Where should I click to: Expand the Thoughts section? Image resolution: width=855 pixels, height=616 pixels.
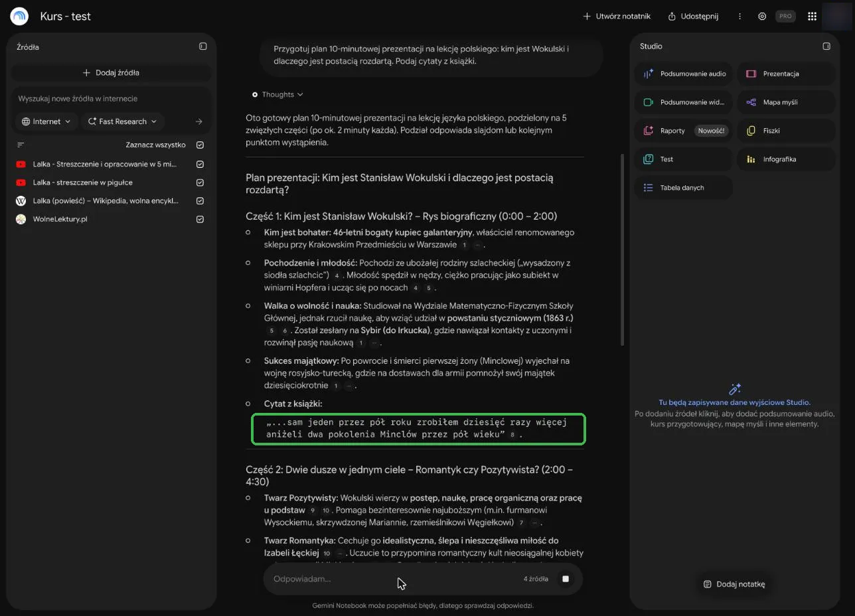coord(277,94)
